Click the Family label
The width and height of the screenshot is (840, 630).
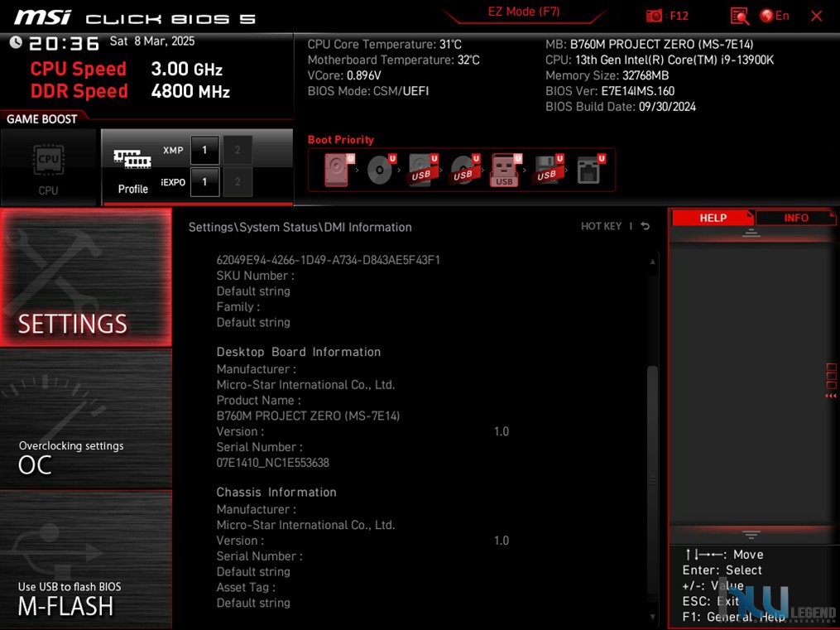(x=238, y=306)
